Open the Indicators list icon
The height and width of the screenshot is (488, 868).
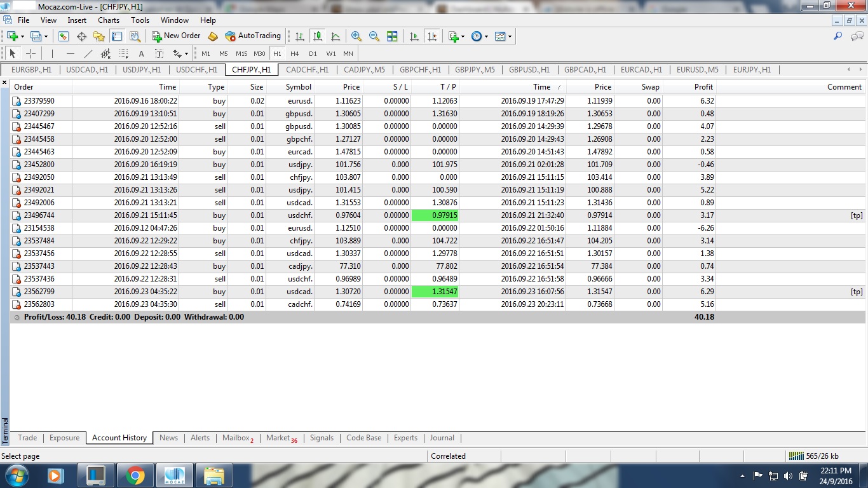tap(453, 36)
